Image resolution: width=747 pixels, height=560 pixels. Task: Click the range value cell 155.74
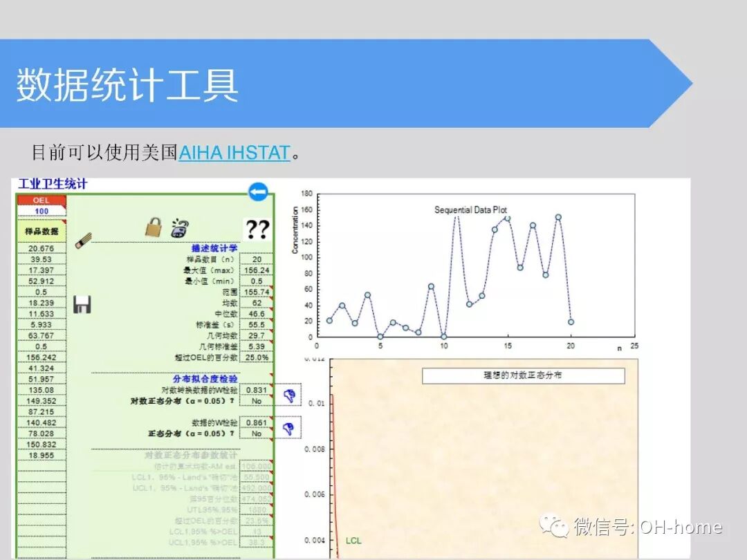point(257,292)
